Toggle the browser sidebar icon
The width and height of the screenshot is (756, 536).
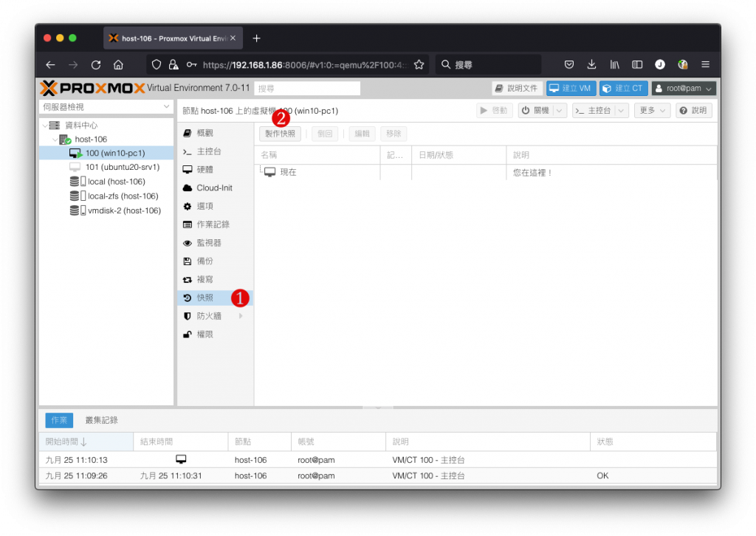637,64
